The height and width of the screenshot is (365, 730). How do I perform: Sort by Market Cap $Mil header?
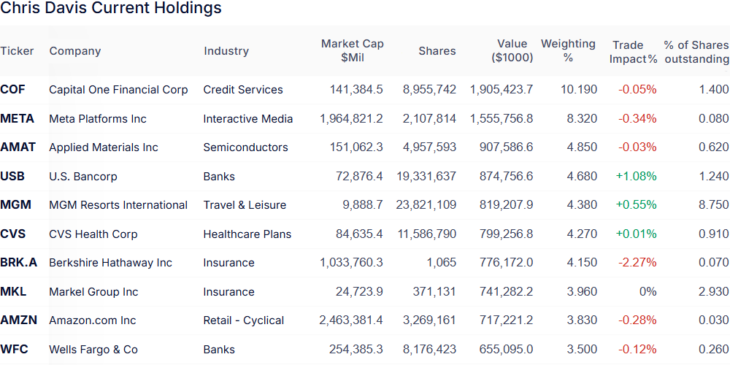click(352, 51)
